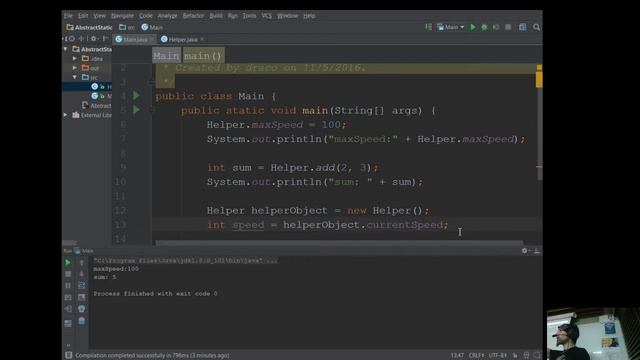
Task: Expand the out folder
Action: point(75,68)
